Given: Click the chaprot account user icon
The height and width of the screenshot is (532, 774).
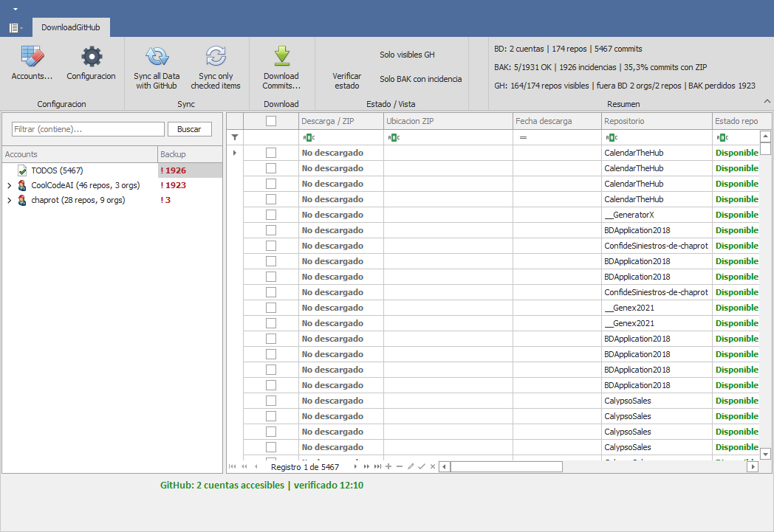Looking at the screenshot, I should coord(22,200).
